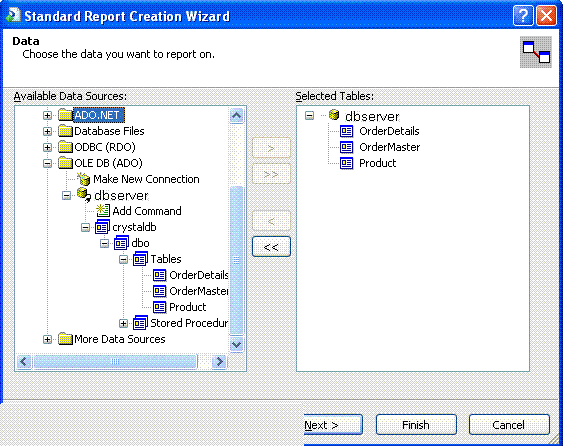
Task: Click the table link icon in wizard header
Action: (x=536, y=52)
